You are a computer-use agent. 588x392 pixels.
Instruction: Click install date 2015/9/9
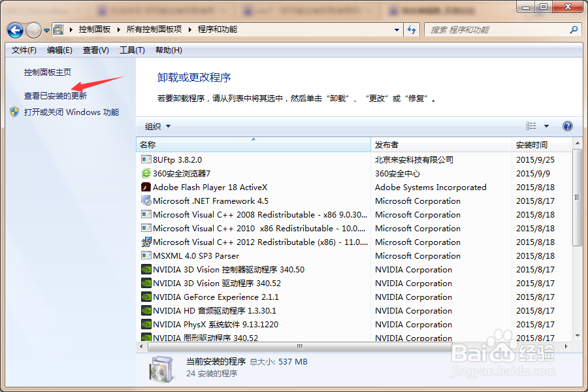pos(533,174)
